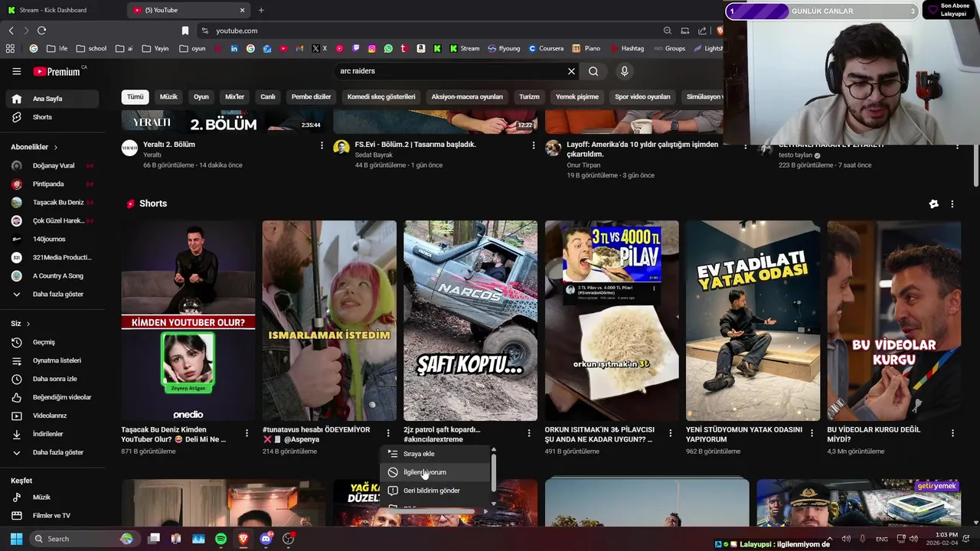Open the Coursera bookmark
Viewport: 980px width, 551px height.
[546, 48]
